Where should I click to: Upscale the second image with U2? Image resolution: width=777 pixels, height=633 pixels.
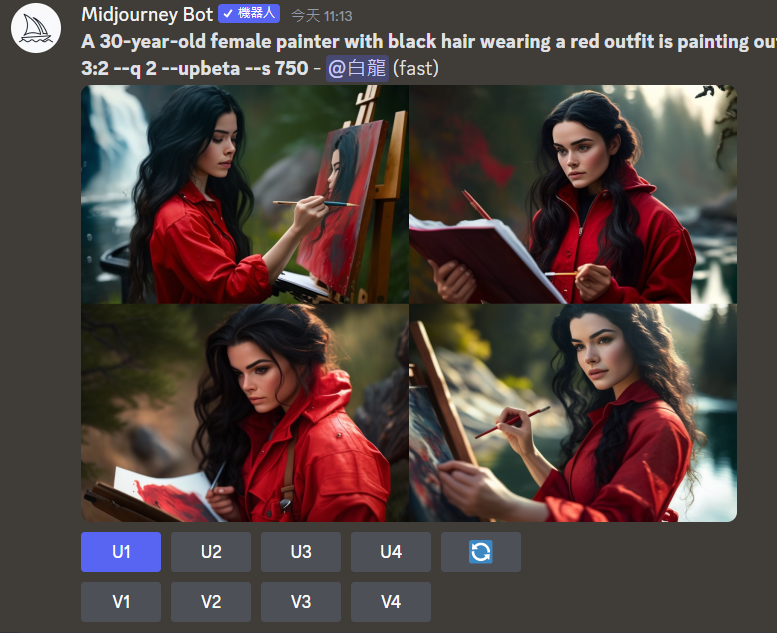pyautogui.click(x=211, y=552)
